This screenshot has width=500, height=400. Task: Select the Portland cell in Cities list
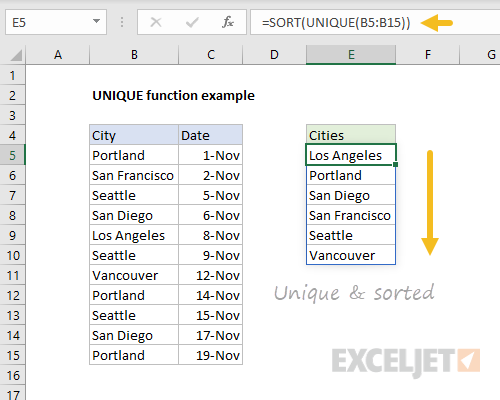[x=351, y=175]
